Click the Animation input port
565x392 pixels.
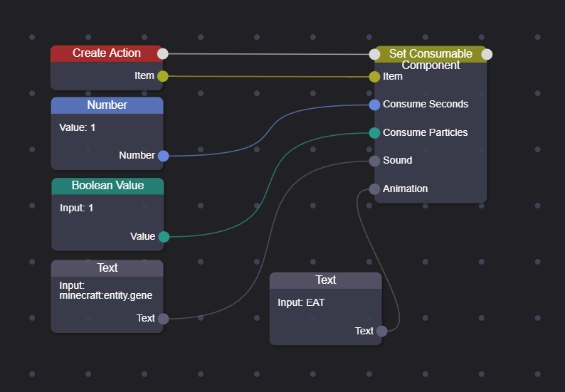tap(375, 189)
